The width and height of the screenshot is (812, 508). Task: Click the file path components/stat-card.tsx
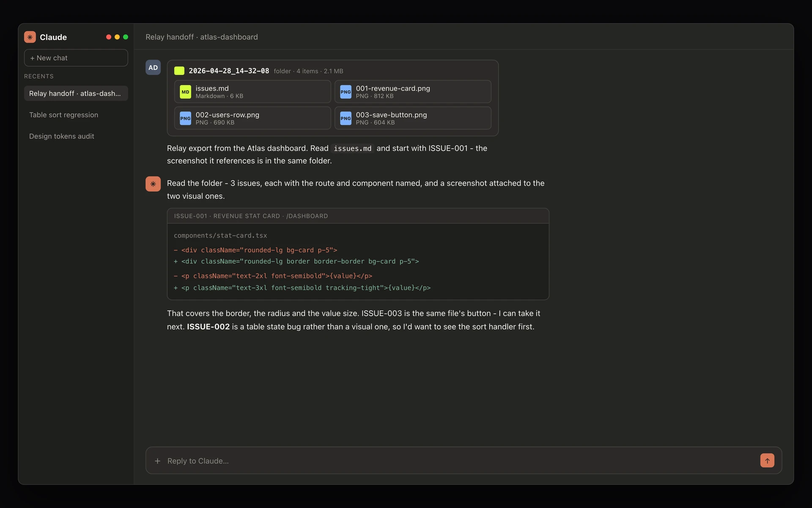pyautogui.click(x=220, y=235)
